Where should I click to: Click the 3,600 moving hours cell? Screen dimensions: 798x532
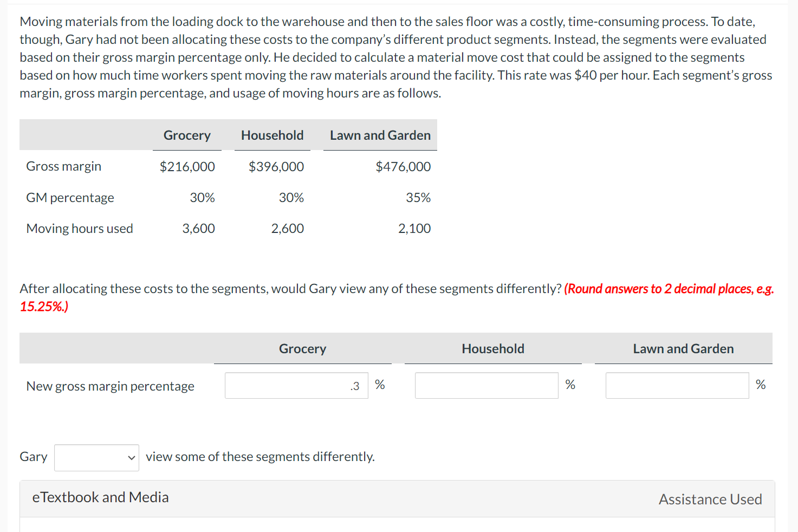(198, 229)
